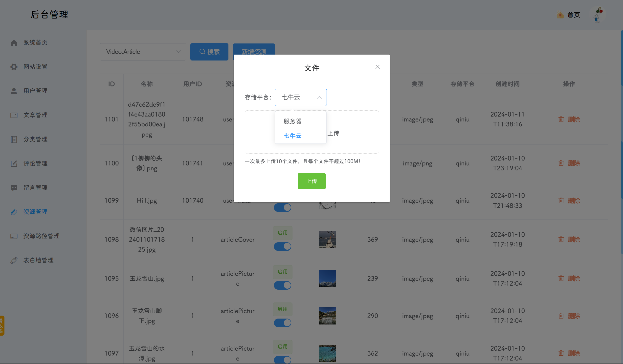Click the 网站设置 gear icon
This screenshot has width=623, height=364.
tap(14, 67)
